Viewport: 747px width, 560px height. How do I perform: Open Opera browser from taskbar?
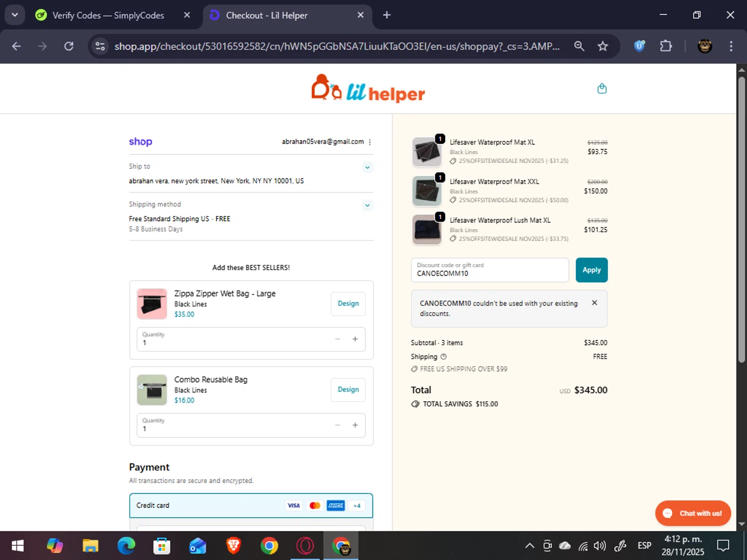tap(305, 546)
